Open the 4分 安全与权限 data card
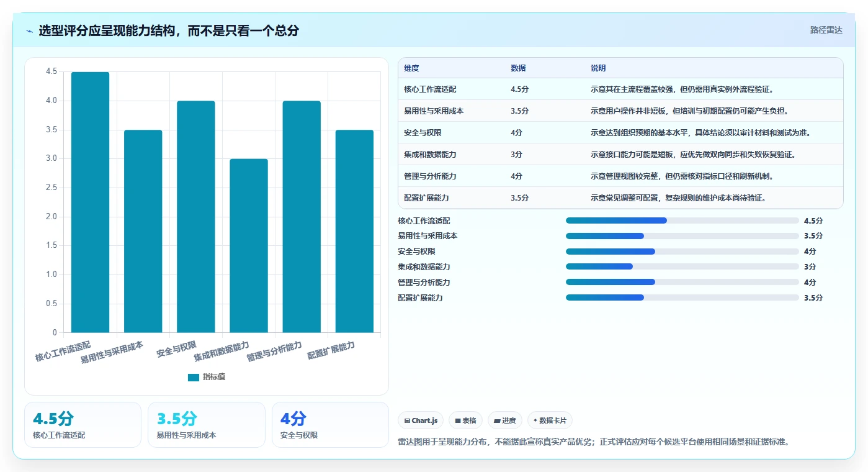This screenshot has height=472, width=868. [330, 425]
